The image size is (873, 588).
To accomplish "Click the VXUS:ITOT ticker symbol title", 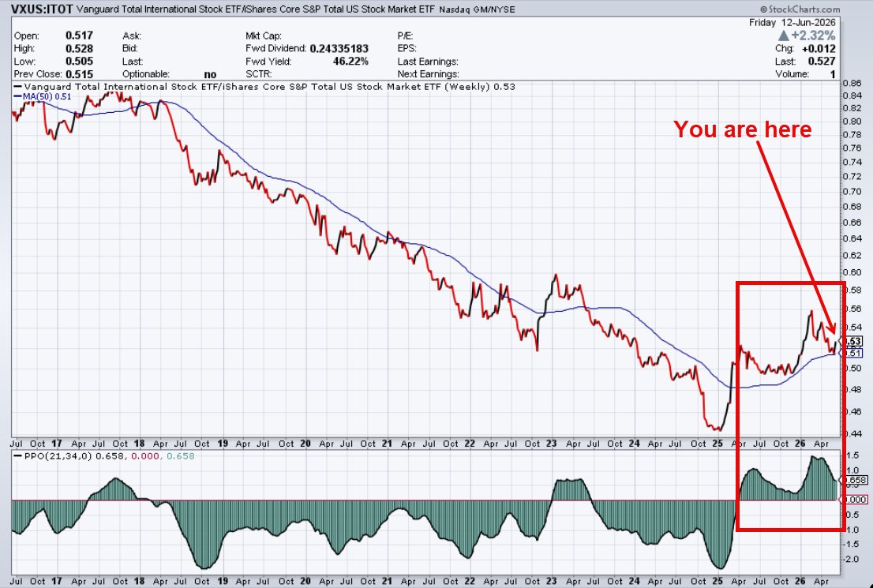I will tap(42, 9).
